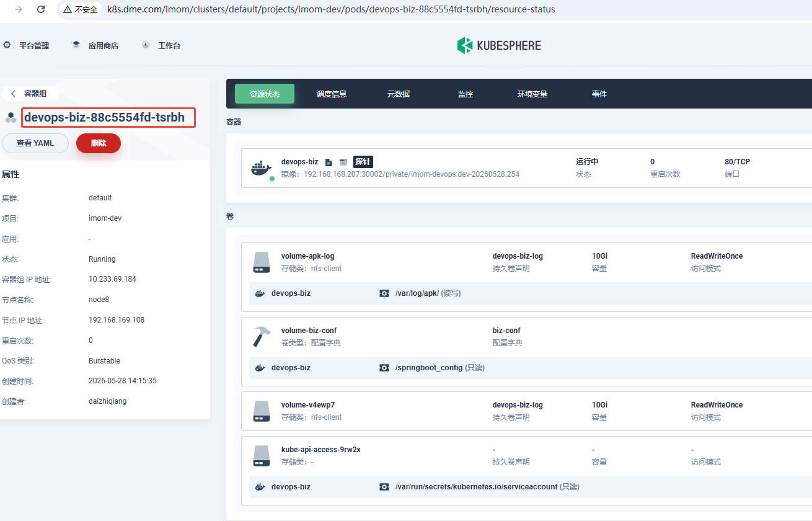Click the kube-api-access-9rw2x disk icon
Screen dimensions: 812x521
click(x=262, y=455)
